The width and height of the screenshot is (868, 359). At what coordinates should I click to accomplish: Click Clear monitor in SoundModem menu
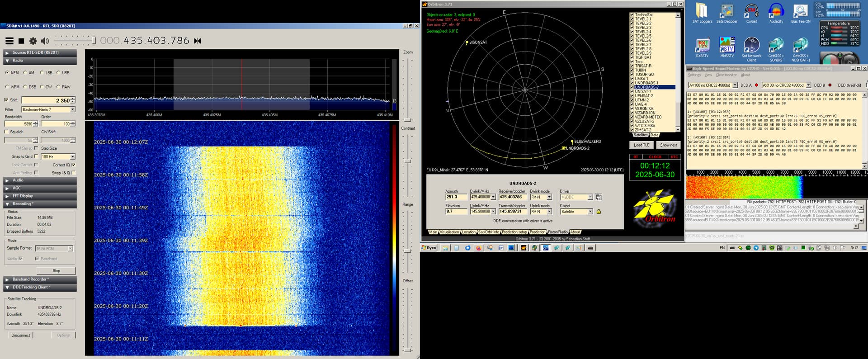[726, 75]
